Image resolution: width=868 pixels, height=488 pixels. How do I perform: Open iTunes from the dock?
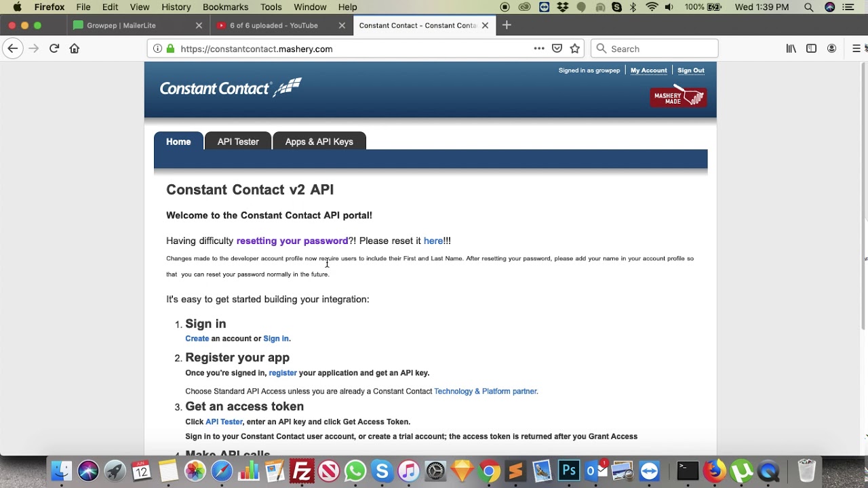408,471
